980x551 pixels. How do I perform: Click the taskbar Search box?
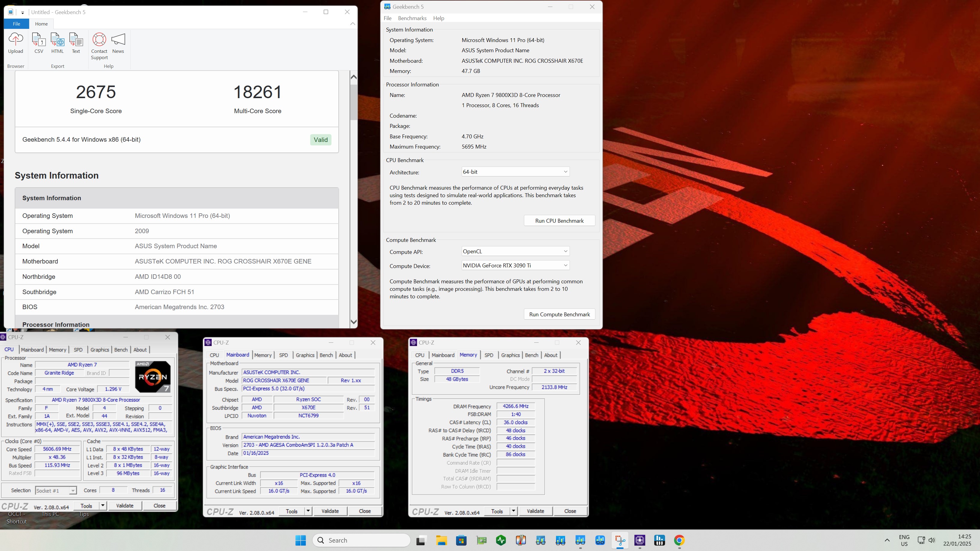pyautogui.click(x=361, y=540)
